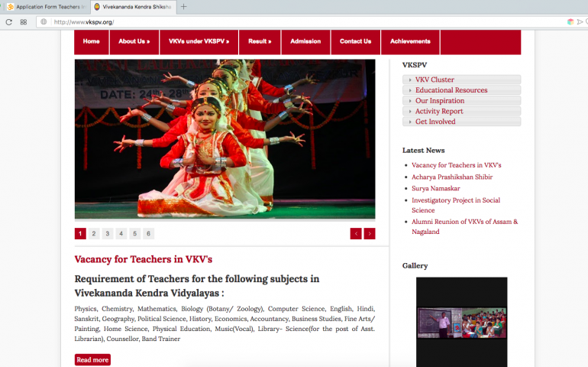Open Acharya Prashikshan Shibir news link

(452, 177)
